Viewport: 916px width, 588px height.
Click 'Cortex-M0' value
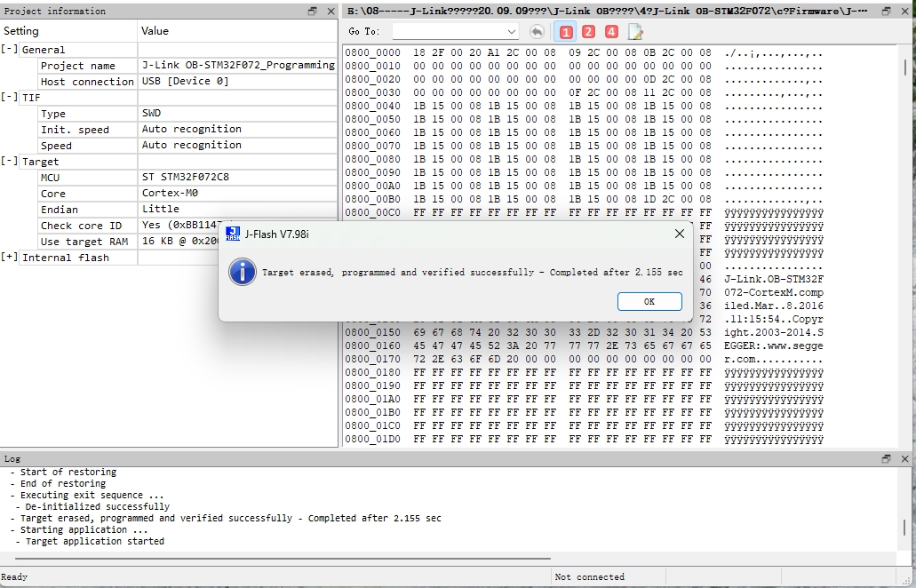pyautogui.click(x=170, y=193)
